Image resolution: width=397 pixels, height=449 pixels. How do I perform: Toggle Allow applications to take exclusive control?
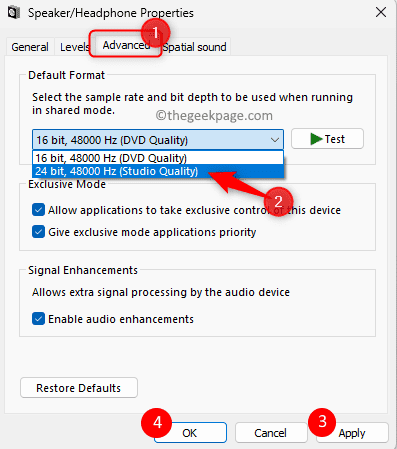point(38,210)
